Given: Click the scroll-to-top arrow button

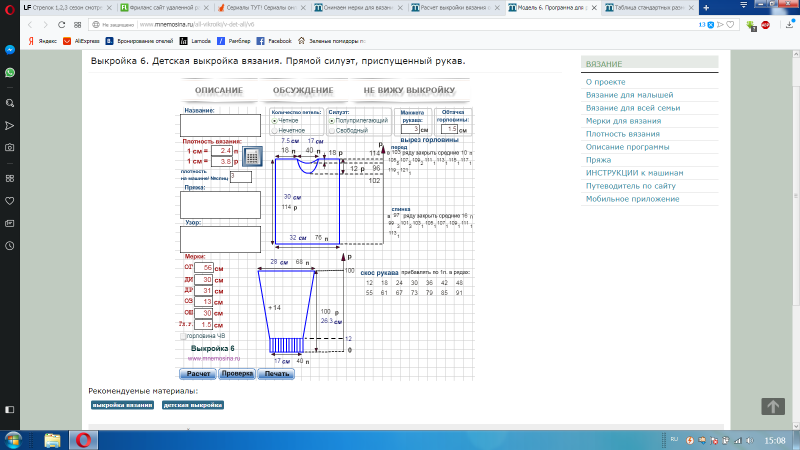Looking at the screenshot, I should 772,406.
